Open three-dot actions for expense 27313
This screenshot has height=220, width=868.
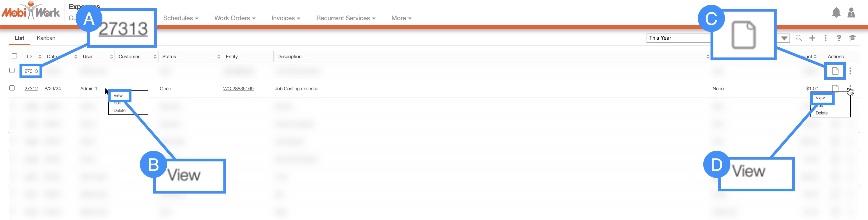850,71
